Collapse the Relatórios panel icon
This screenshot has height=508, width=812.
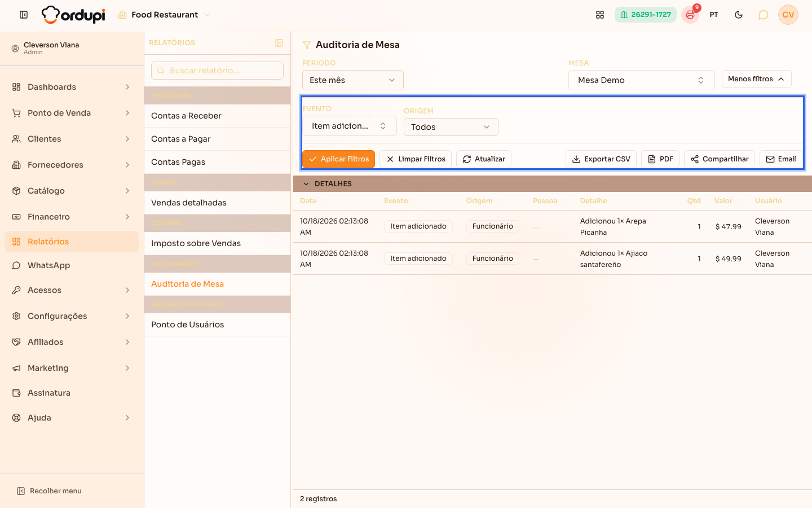(279, 43)
